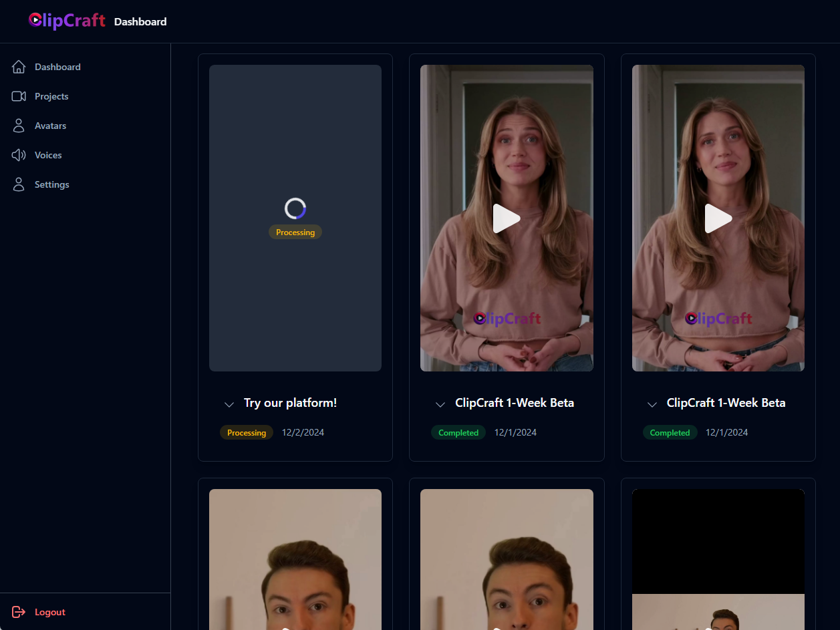840x630 pixels.
Task: Select the Avatars person icon
Action: pos(19,126)
